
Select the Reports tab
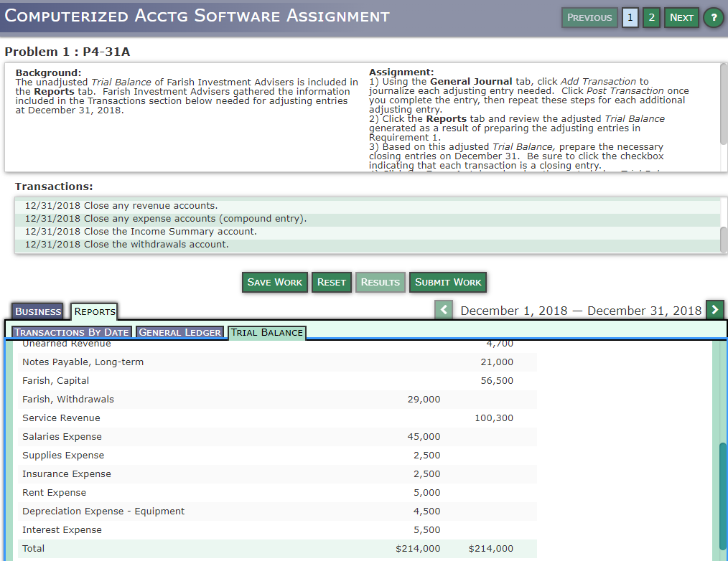(95, 311)
